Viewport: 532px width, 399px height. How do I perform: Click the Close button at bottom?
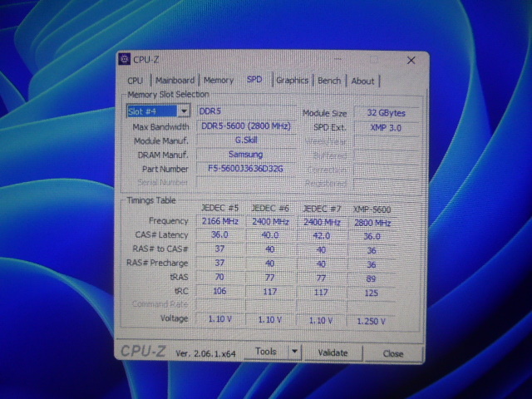pyautogui.click(x=392, y=354)
